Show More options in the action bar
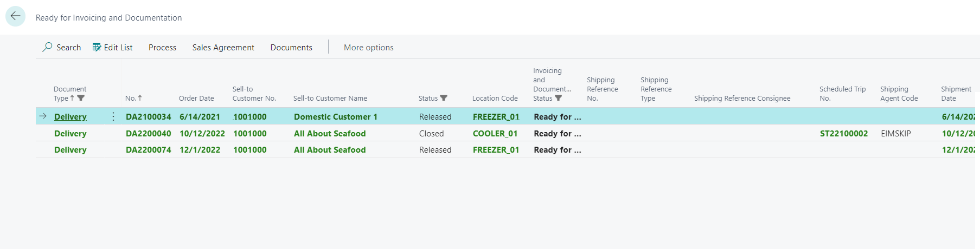The image size is (980, 249). click(x=368, y=48)
